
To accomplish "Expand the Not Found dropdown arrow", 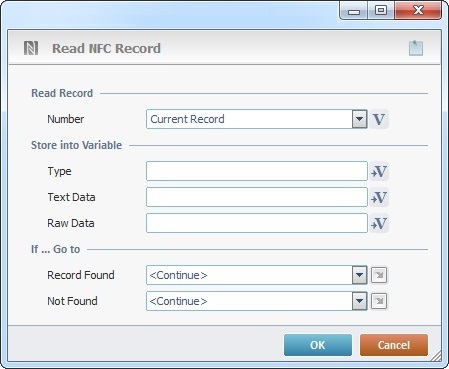I will tap(359, 301).
